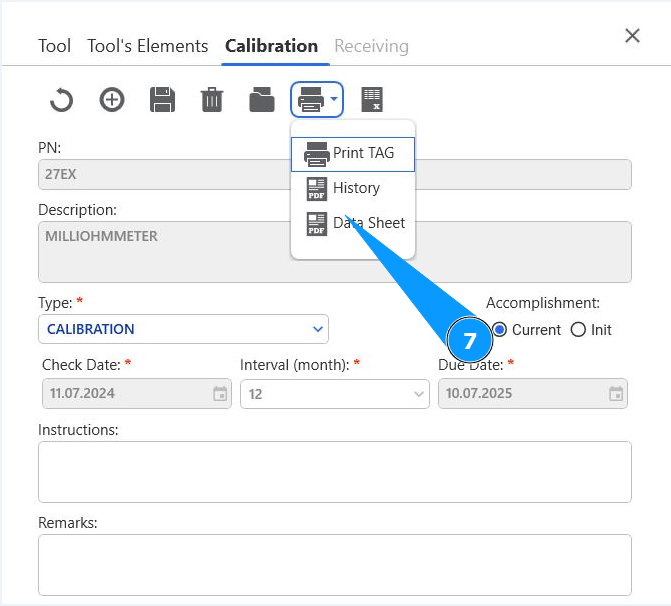Open calendar picker for Due Date

617,394
